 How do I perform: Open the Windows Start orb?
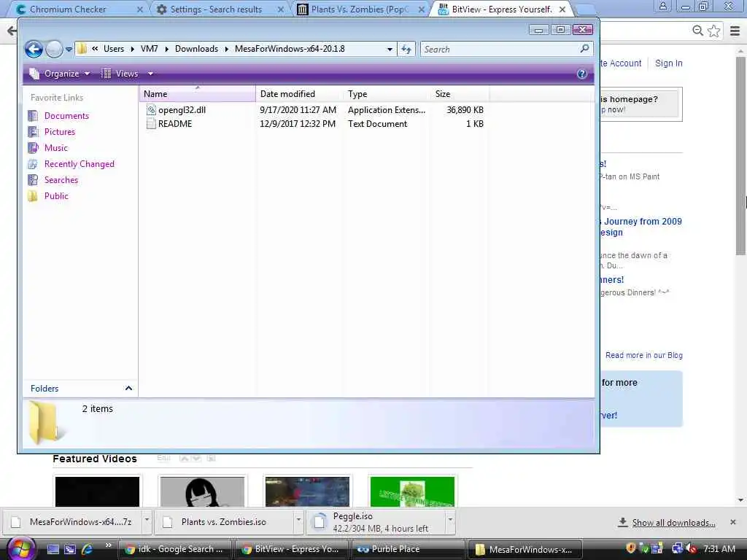20,549
